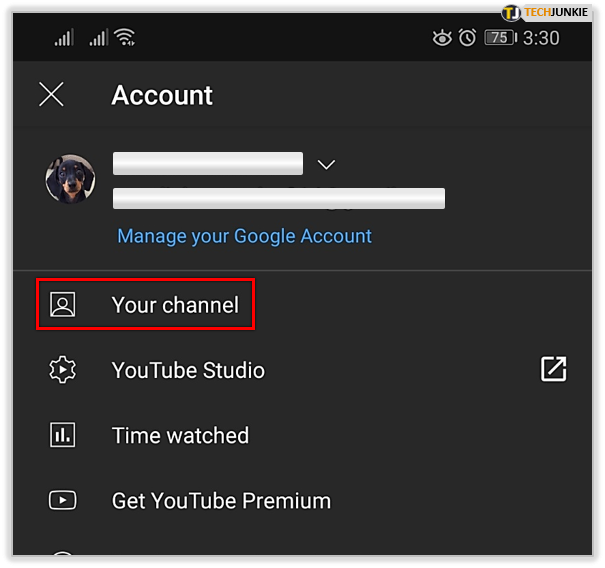
Task: Tap the Wi-Fi icon in status bar
Action: click(125, 37)
